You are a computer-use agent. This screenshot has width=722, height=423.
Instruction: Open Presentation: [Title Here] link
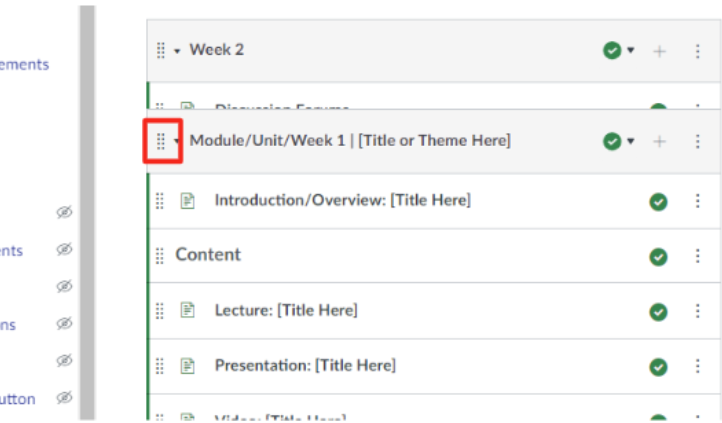(x=305, y=365)
